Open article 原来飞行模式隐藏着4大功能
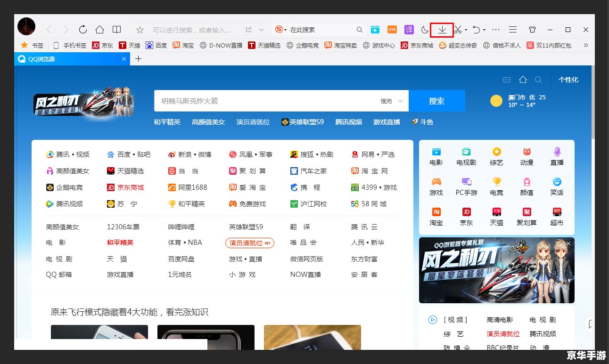 click(x=129, y=312)
